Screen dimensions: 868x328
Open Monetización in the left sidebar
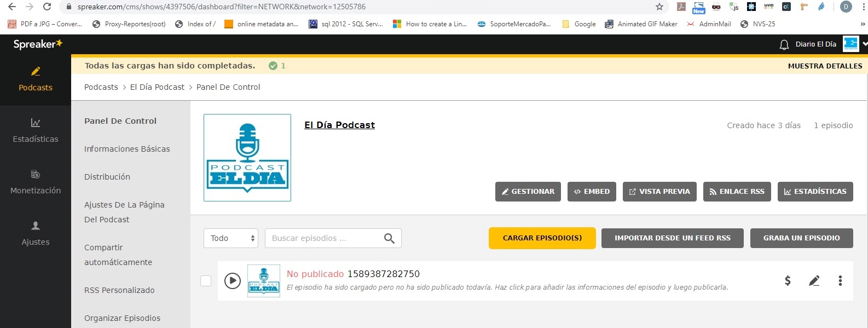36,182
